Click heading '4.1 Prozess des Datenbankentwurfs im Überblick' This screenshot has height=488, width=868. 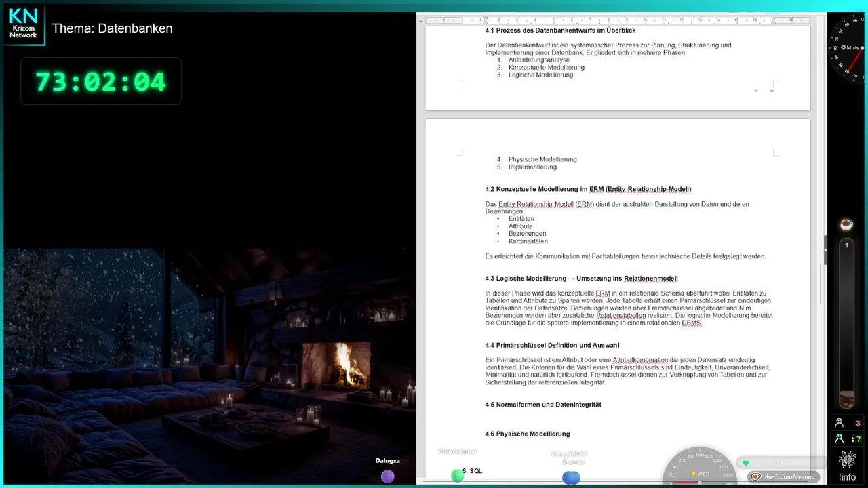[x=560, y=30]
